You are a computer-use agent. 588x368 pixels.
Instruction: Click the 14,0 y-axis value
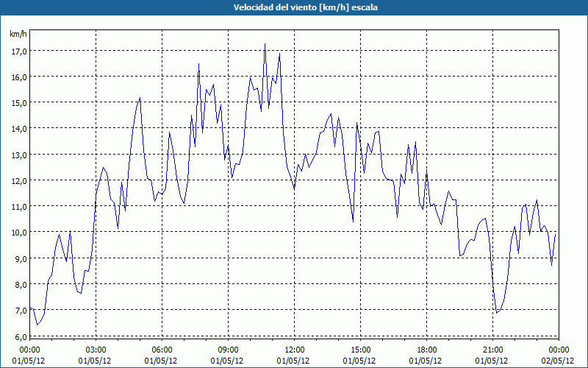pyautogui.click(x=19, y=130)
